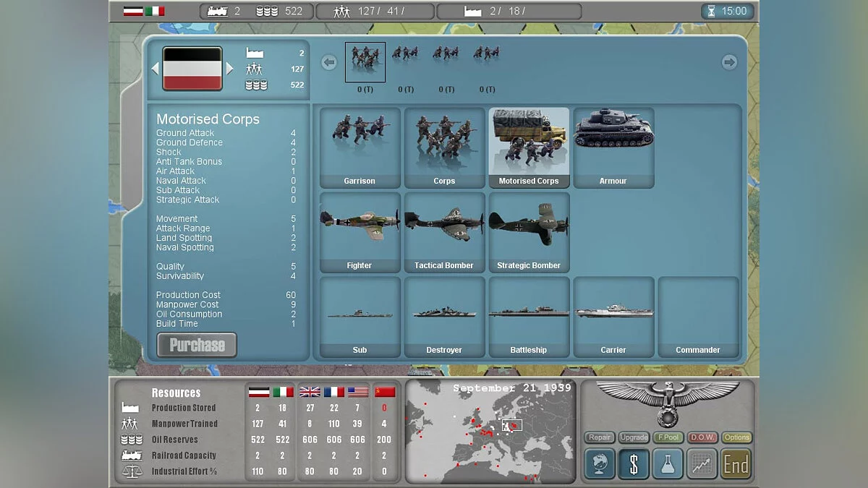The width and height of the screenshot is (868, 488).
Task: Click the oil barrels icon in top bar
Action: click(268, 11)
